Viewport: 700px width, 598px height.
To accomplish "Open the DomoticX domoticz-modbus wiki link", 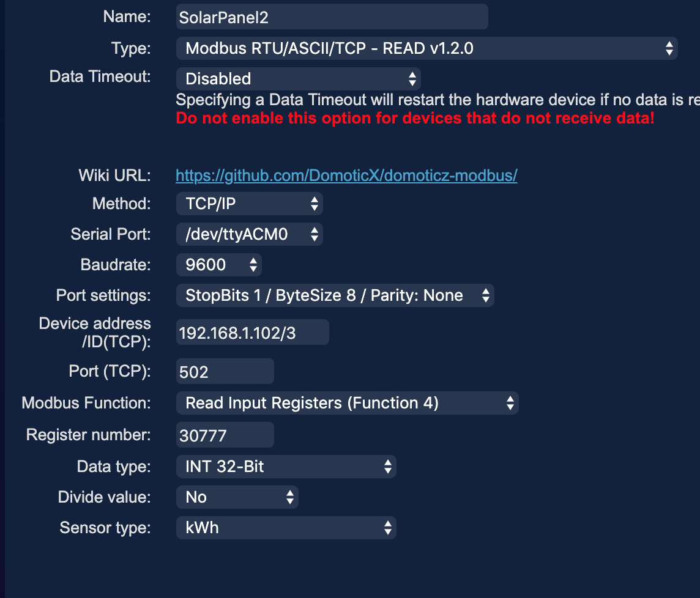I will click(346, 175).
